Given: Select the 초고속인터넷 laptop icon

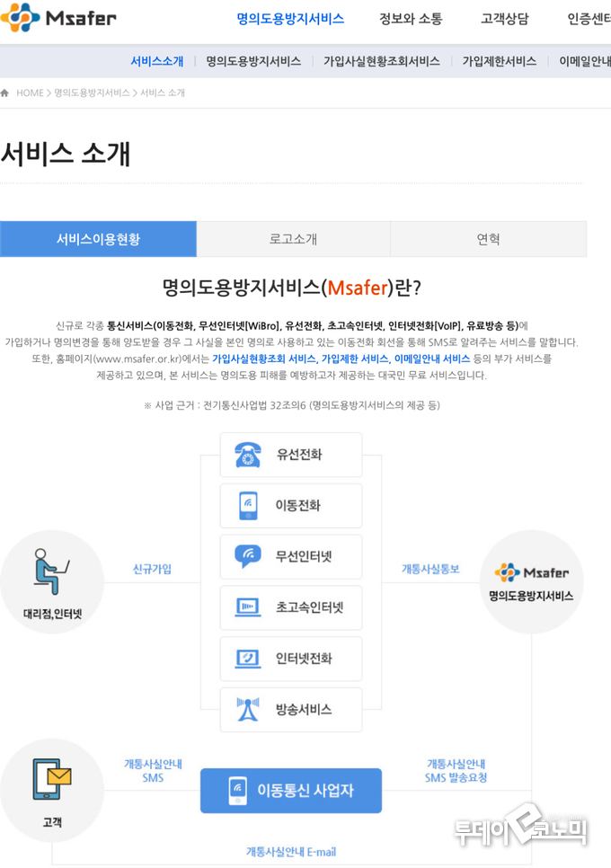Looking at the screenshot, I should 248,607.
